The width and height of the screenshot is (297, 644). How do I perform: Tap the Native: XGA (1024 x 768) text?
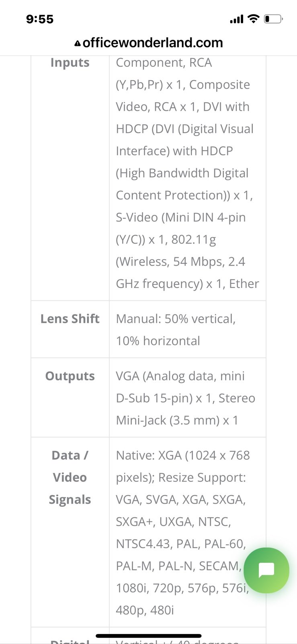click(x=183, y=455)
